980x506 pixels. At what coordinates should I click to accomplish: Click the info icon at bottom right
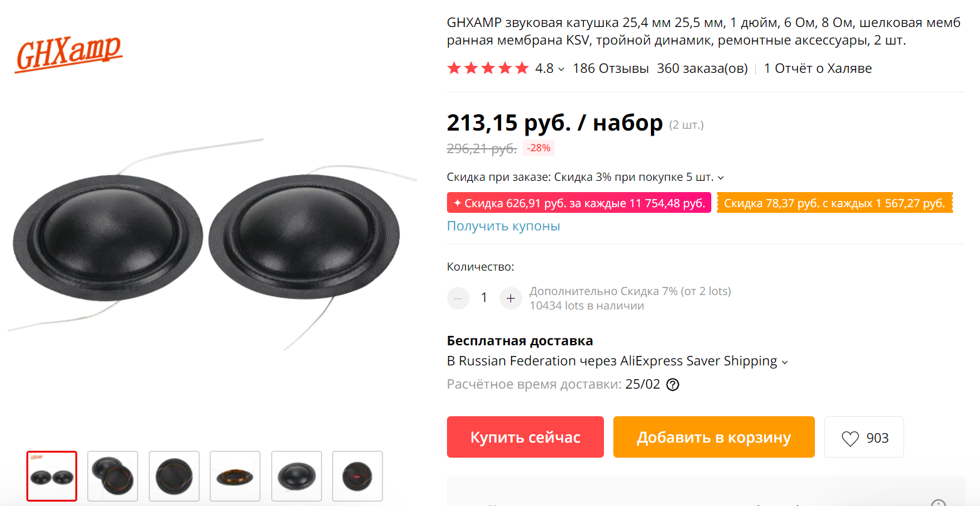pos(938,503)
